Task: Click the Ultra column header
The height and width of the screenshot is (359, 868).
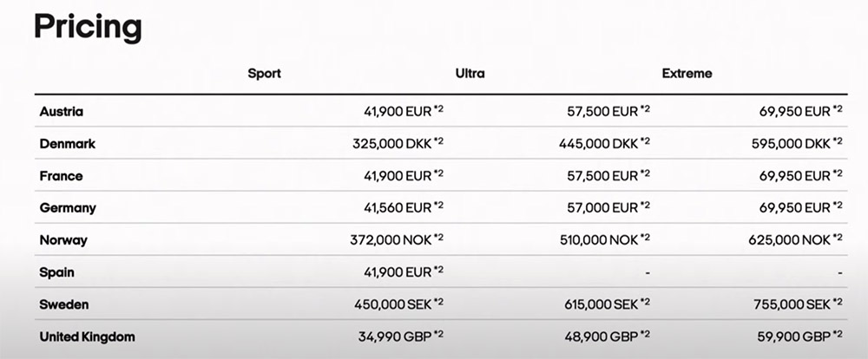Action: (x=470, y=74)
